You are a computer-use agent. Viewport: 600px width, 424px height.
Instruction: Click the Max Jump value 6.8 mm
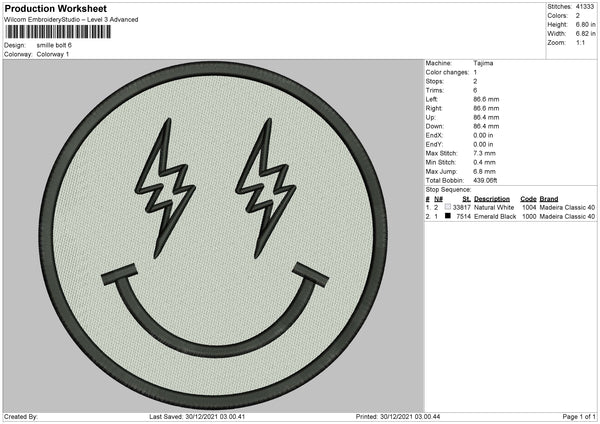pos(484,171)
